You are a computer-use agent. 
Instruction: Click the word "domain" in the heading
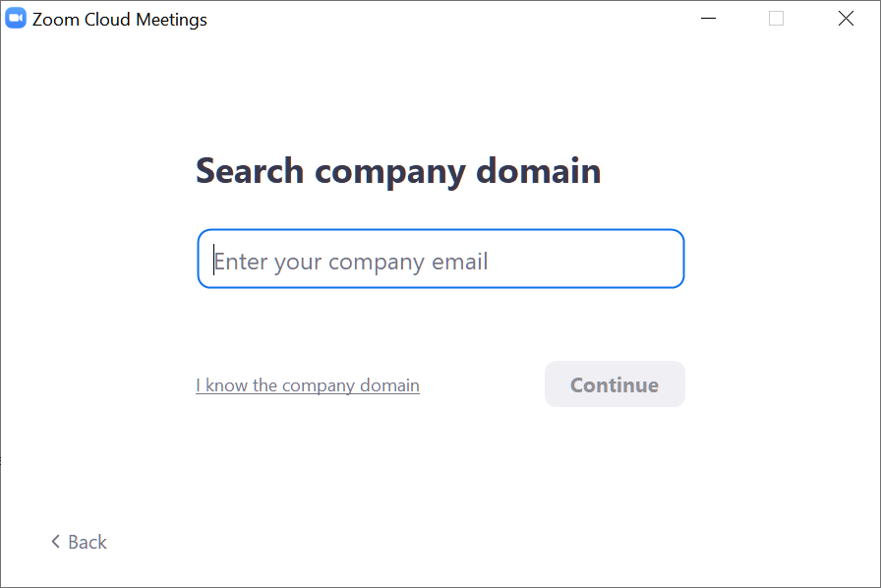(x=539, y=171)
